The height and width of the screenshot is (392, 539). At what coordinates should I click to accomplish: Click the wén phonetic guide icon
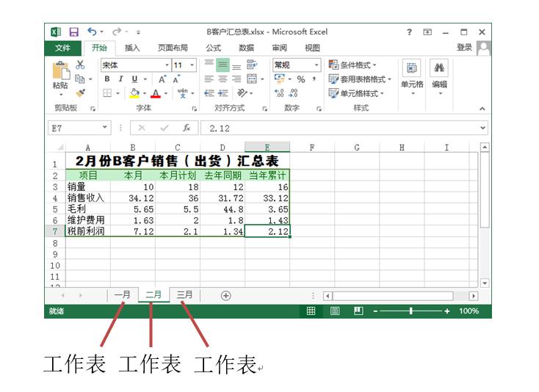pos(182,93)
